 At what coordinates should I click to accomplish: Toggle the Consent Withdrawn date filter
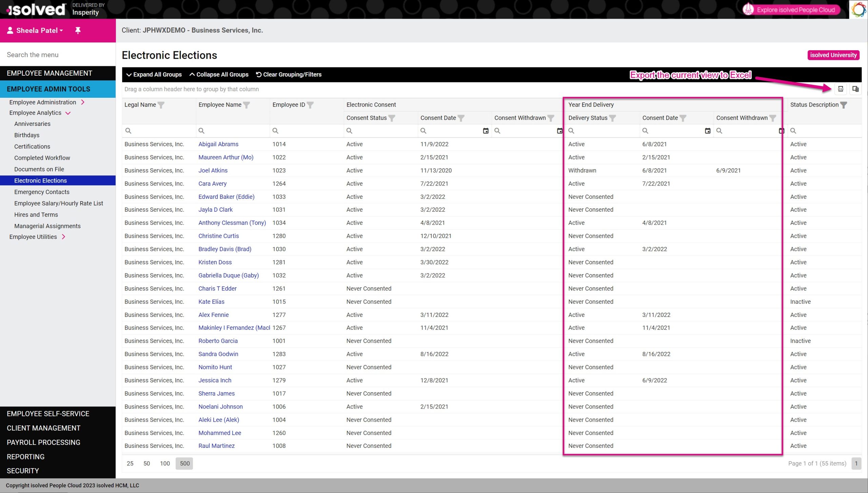click(559, 130)
